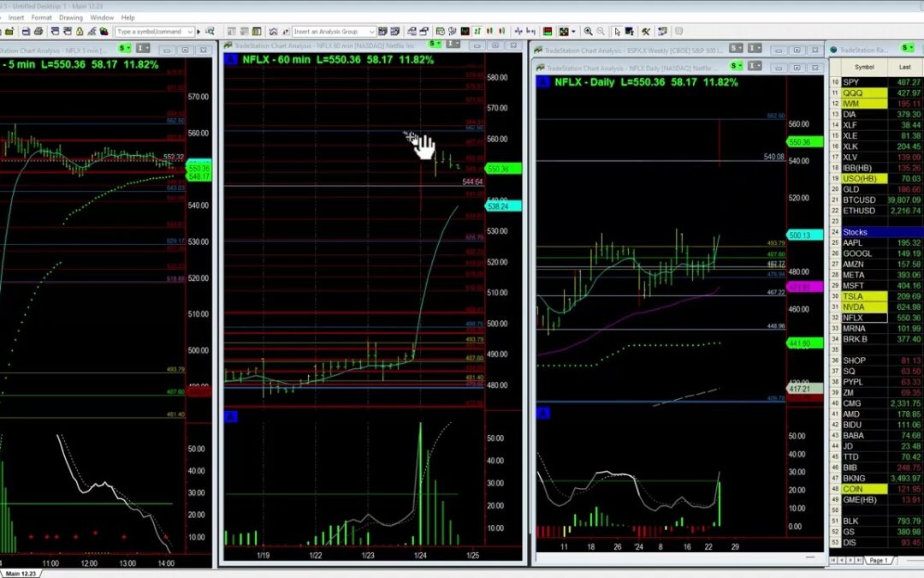Select the bar chart style icon
This screenshot has width=924, height=578.
pyautogui.click(x=478, y=32)
